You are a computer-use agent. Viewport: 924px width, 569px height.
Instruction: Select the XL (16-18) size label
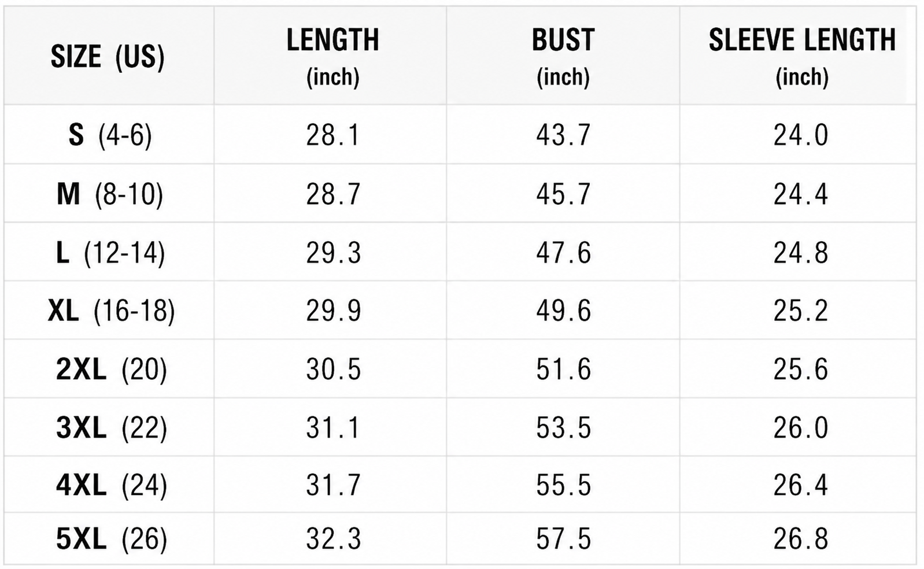(x=111, y=311)
